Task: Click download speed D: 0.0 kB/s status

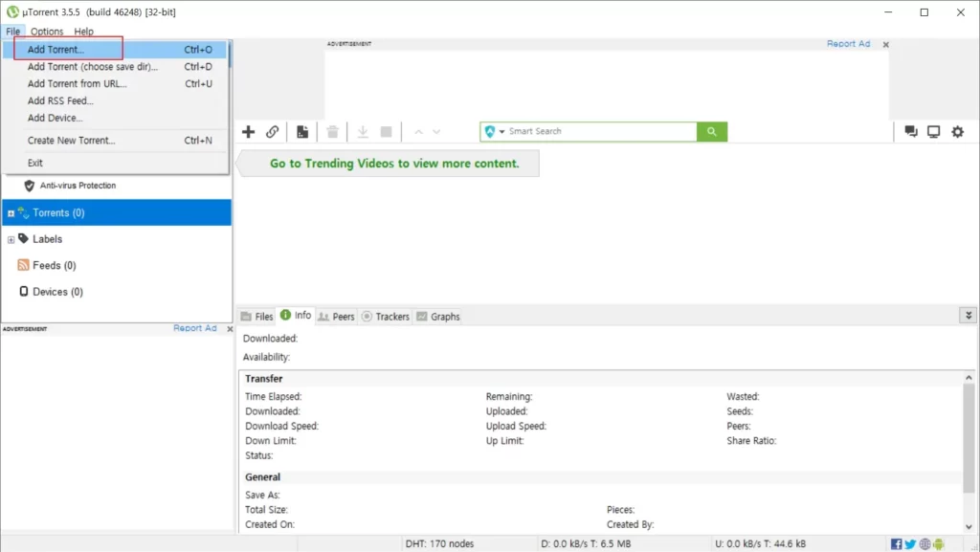Action: (586, 544)
